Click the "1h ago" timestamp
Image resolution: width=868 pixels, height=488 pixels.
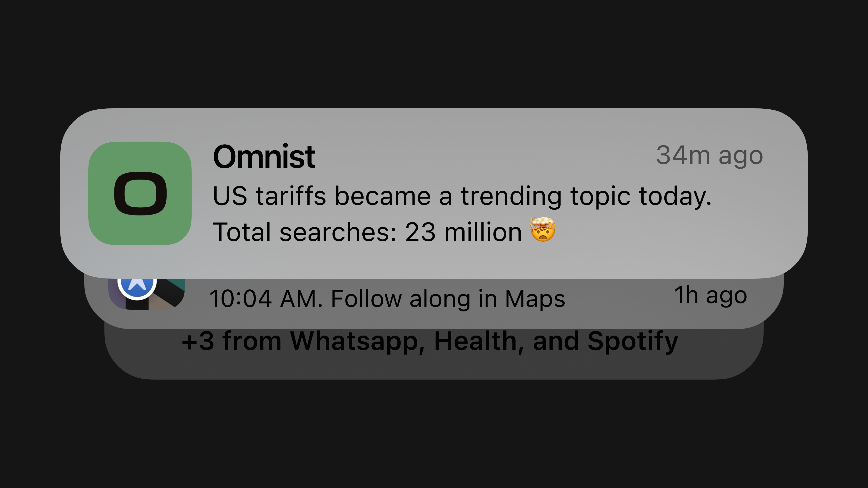[710, 296]
